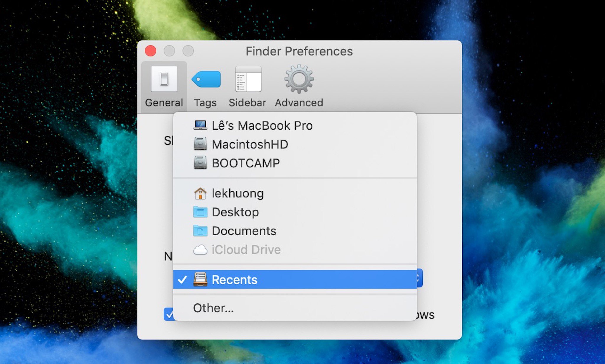605x364 pixels.
Task: Click the BOOTCAMP drive icon
Action: coord(200,163)
